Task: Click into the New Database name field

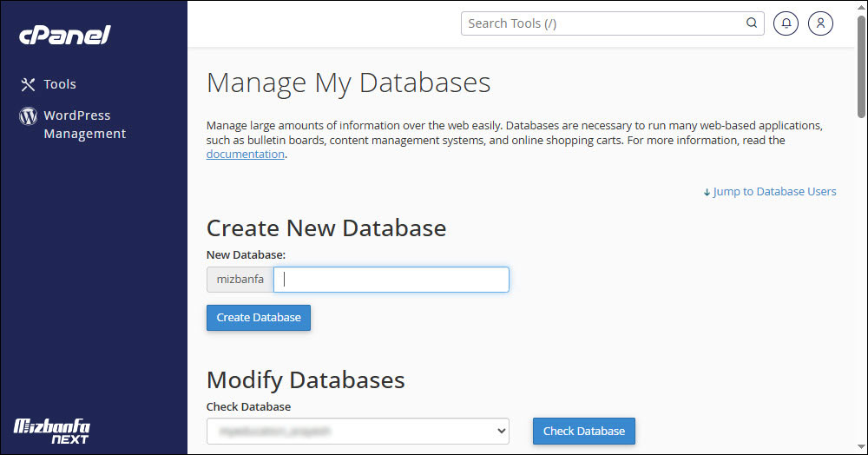Action: pos(391,280)
